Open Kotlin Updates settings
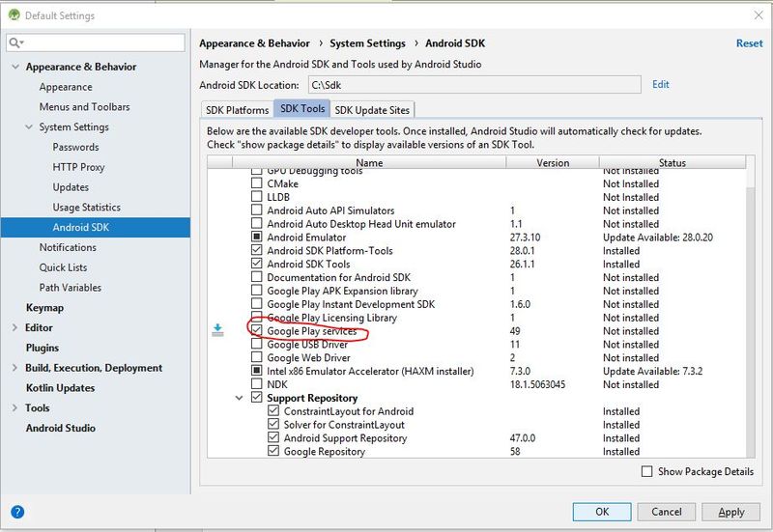 (60, 388)
